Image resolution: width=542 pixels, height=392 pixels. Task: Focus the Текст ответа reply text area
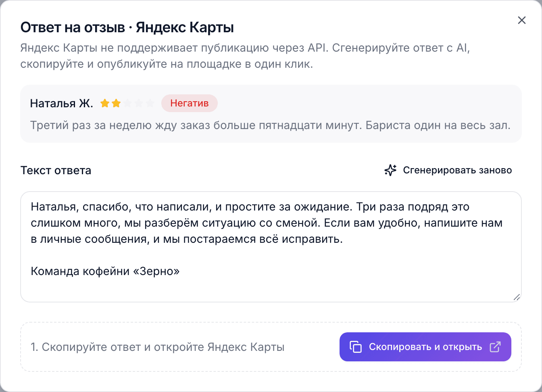271,247
